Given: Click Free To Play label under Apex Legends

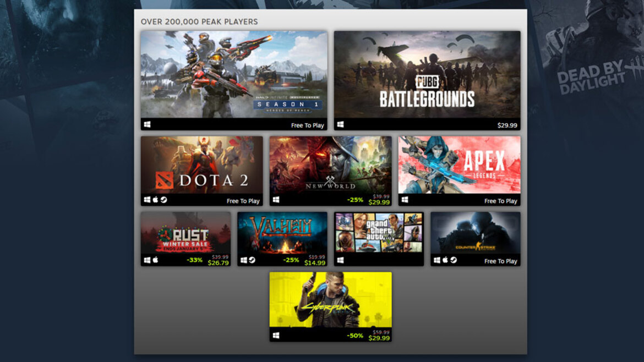Looking at the screenshot, I should tap(501, 201).
